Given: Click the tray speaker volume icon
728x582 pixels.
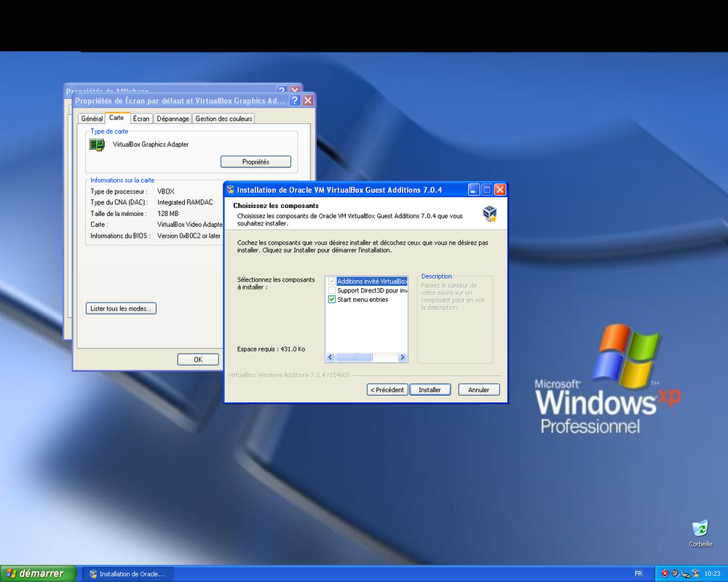Looking at the screenshot, I should [675, 574].
